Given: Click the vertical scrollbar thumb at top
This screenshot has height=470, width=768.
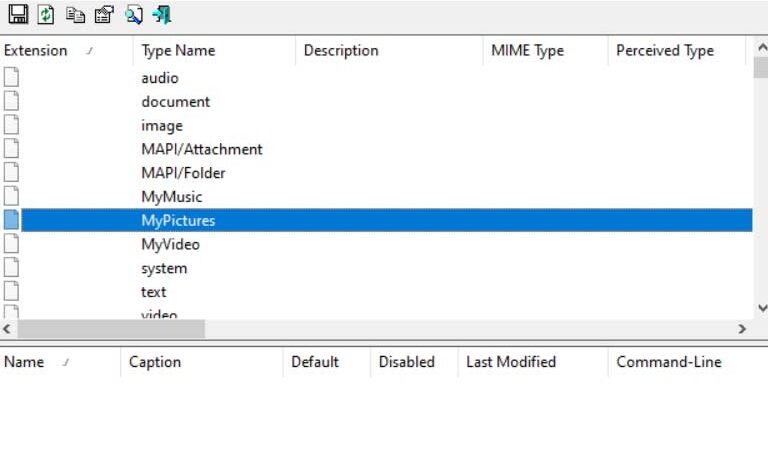Looking at the screenshot, I should [761, 67].
